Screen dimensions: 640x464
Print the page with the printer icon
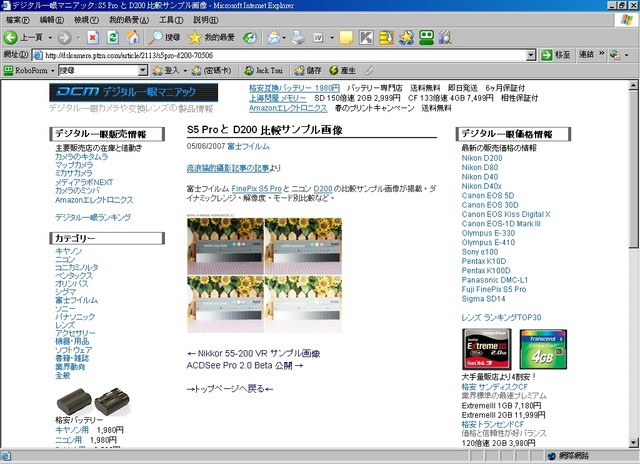[298, 38]
